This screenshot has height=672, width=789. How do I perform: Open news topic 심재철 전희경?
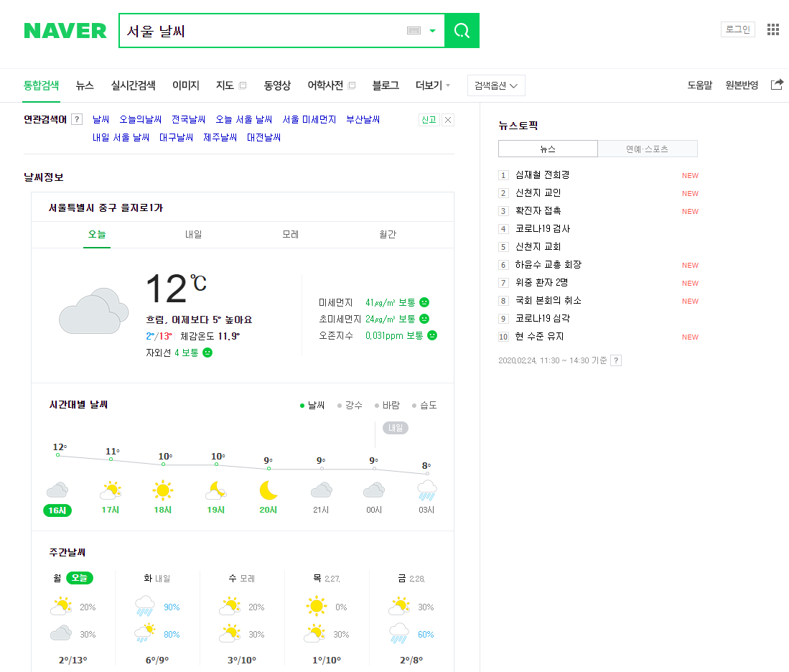(543, 174)
